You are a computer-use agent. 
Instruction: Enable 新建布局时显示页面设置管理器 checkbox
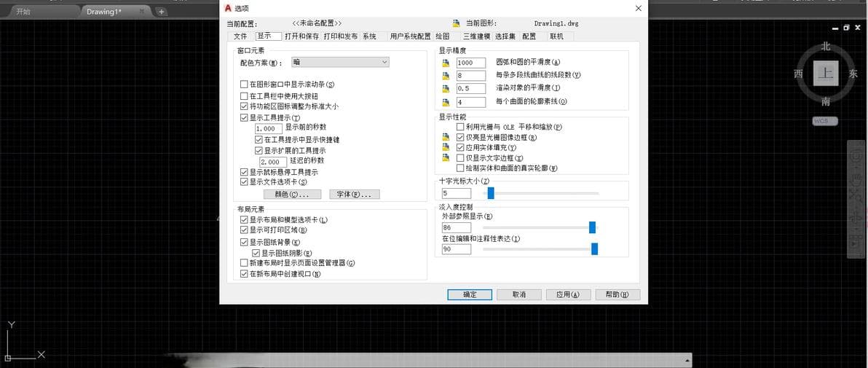coord(244,262)
